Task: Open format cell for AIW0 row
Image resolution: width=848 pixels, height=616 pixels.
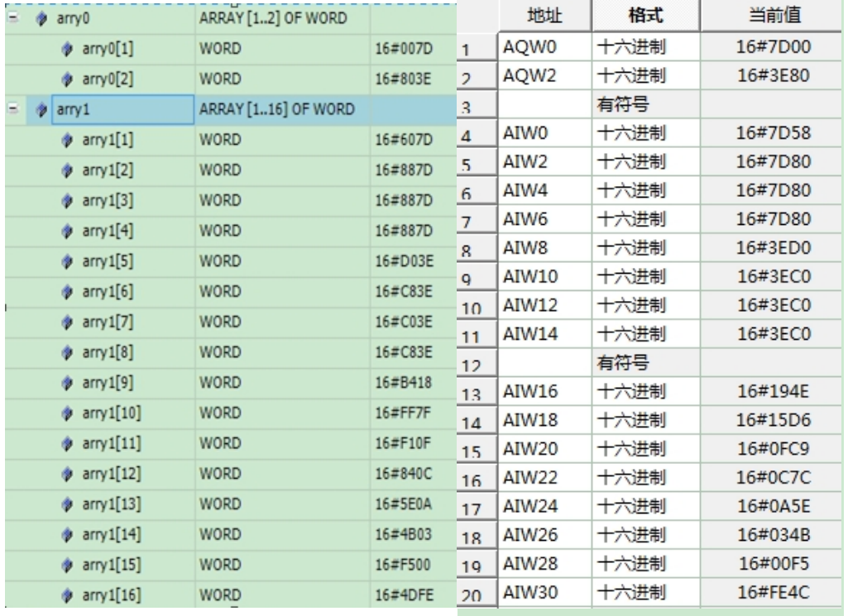Action: pos(646,133)
